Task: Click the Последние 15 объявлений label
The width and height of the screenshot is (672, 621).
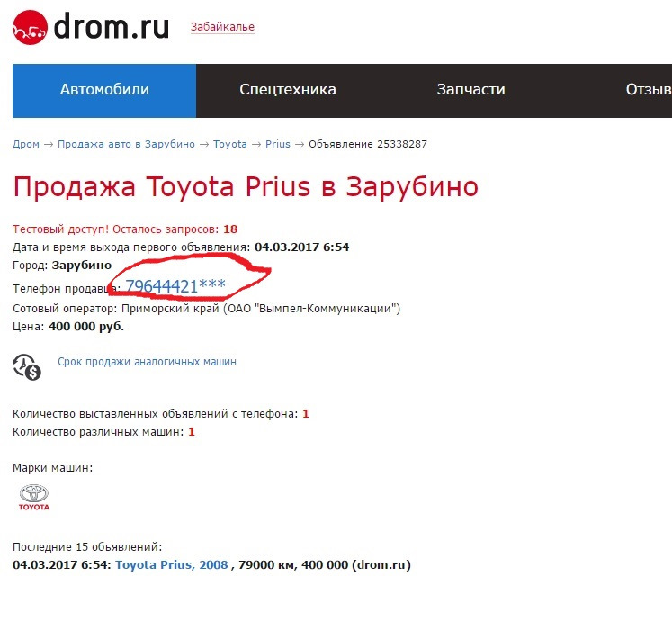Action: click(87, 547)
